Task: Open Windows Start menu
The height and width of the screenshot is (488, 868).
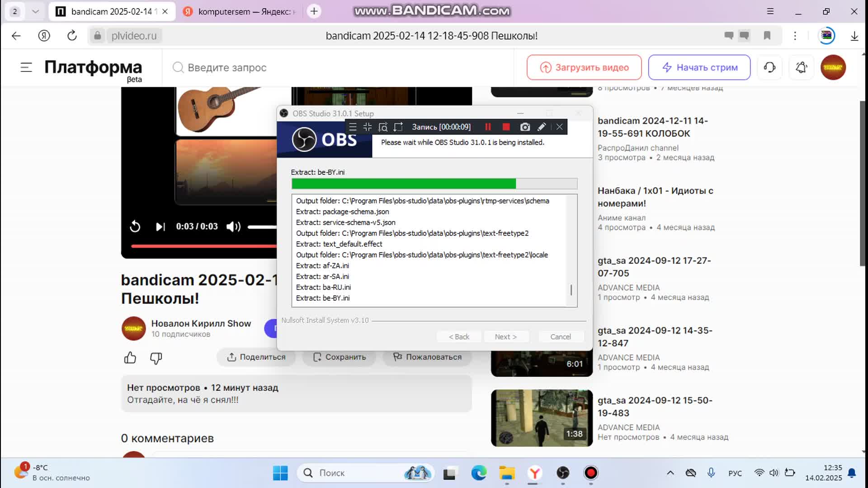Action: (280, 473)
